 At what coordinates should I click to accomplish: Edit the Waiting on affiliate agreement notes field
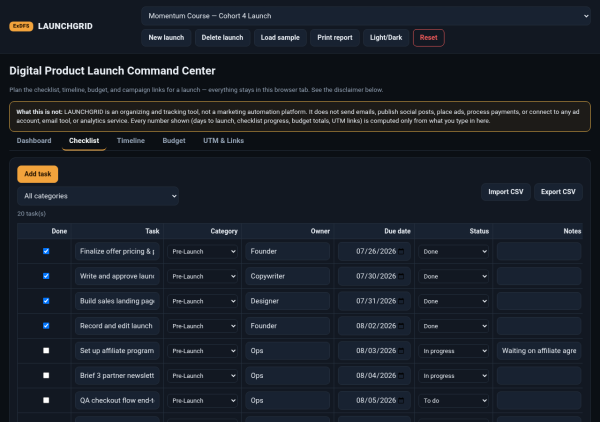click(x=539, y=351)
